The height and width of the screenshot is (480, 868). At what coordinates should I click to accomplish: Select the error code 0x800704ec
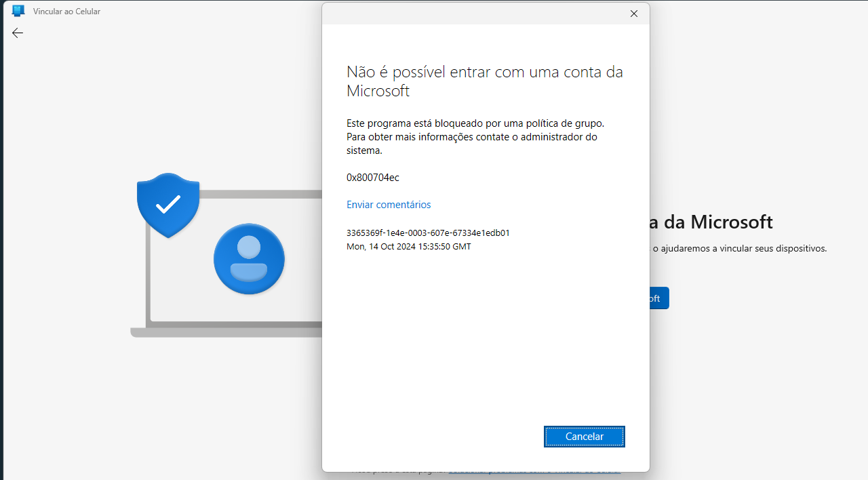373,178
